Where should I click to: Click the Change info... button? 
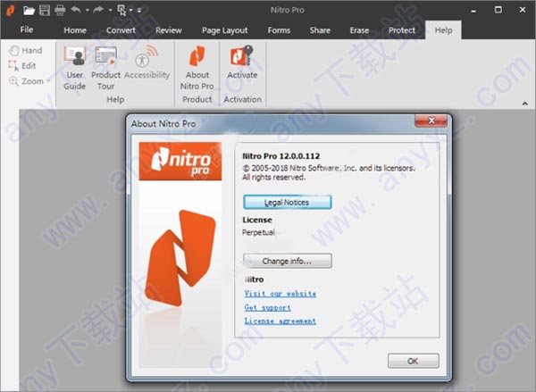(x=287, y=261)
